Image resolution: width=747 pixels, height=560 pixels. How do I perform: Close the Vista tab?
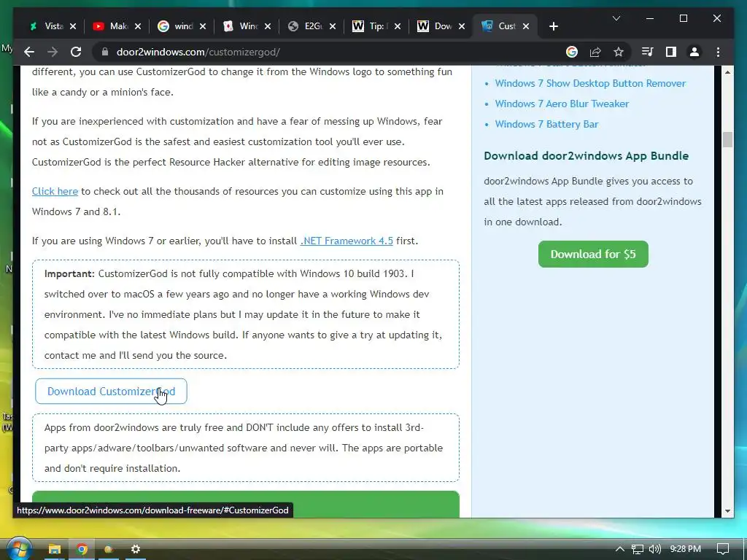pyautogui.click(x=73, y=26)
